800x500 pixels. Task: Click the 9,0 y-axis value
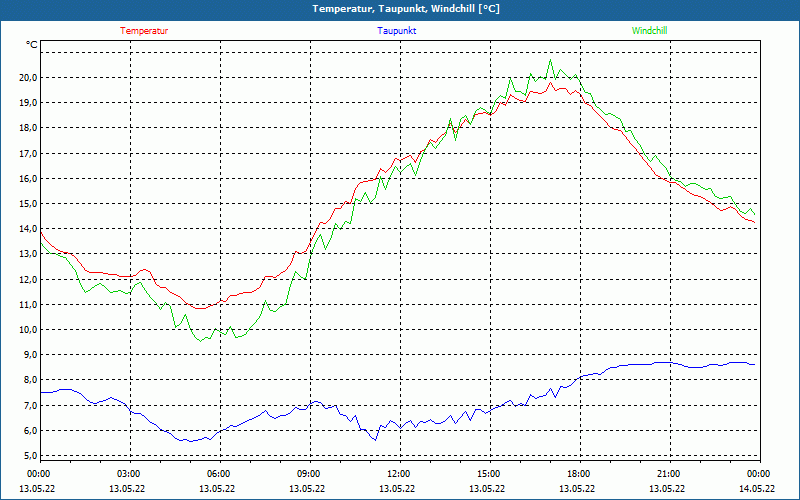(x=30, y=355)
